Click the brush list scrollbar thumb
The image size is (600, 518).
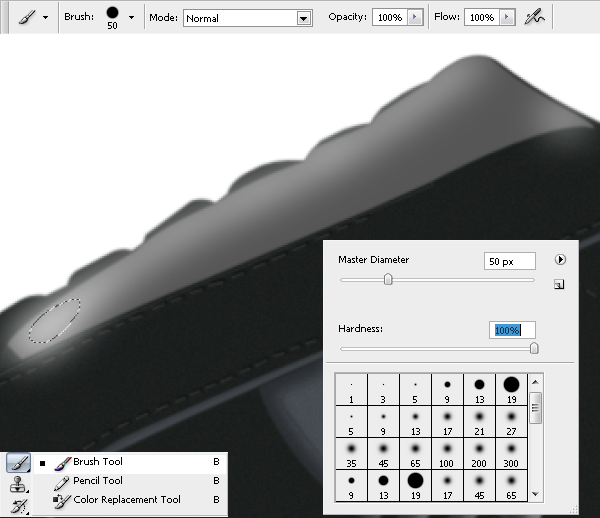pyautogui.click(x=536, y=408)
